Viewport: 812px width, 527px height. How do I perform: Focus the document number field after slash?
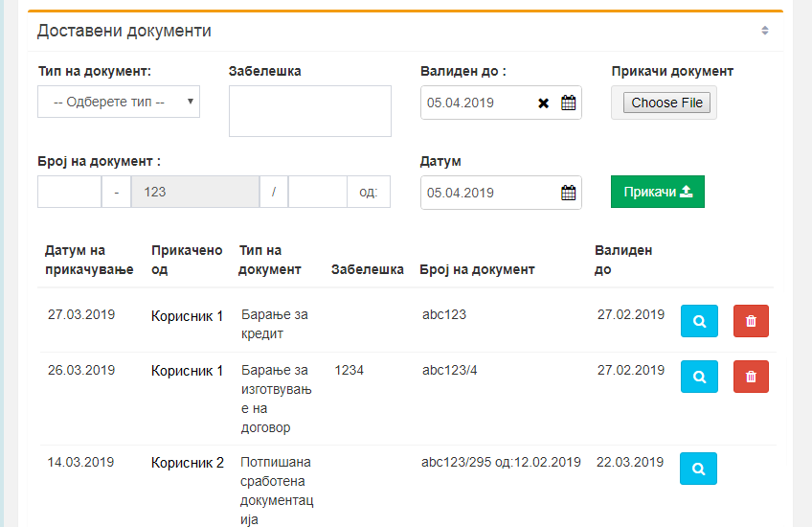click(x=318, y=192)
